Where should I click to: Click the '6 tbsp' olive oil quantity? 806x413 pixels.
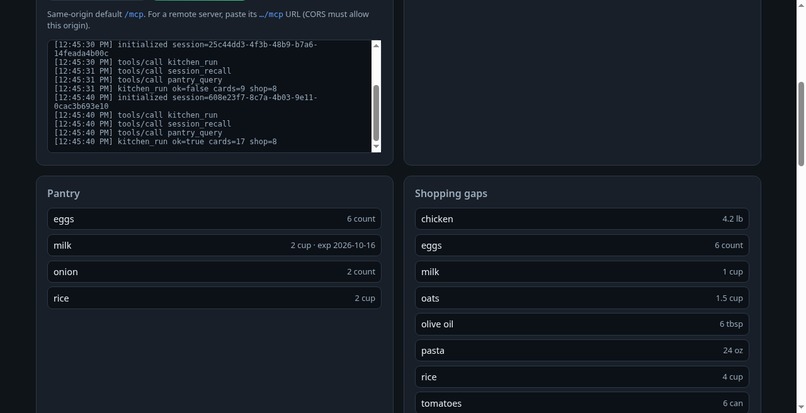[731, 324]
